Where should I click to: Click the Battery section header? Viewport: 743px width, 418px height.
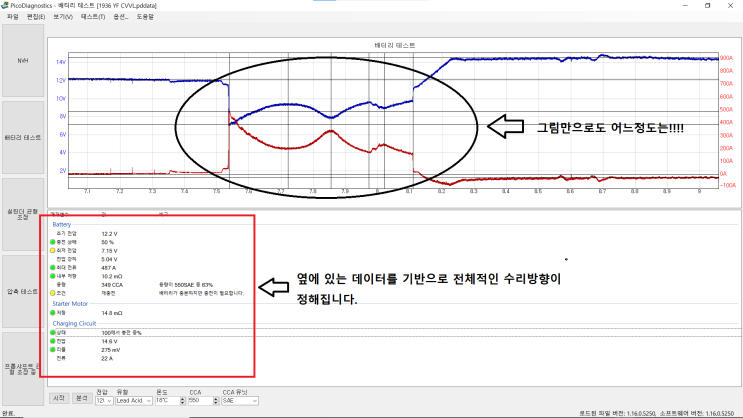coord(62,224)
